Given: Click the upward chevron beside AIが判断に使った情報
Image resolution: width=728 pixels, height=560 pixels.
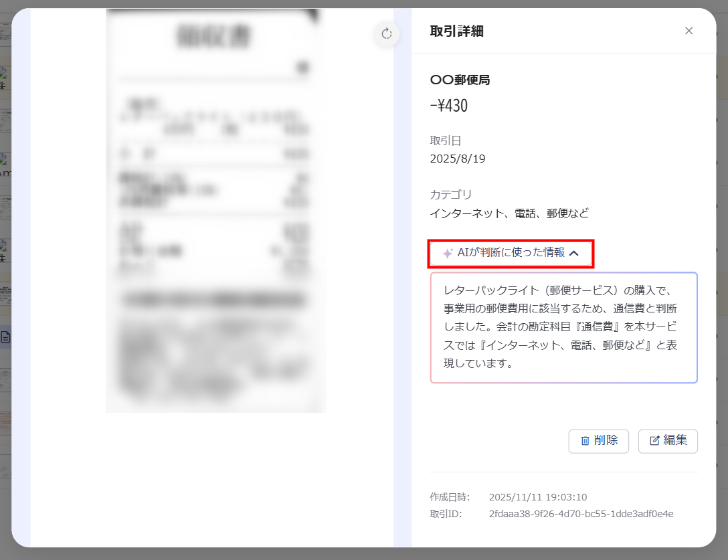Looking at the screenshot, I should pos(573,253).
